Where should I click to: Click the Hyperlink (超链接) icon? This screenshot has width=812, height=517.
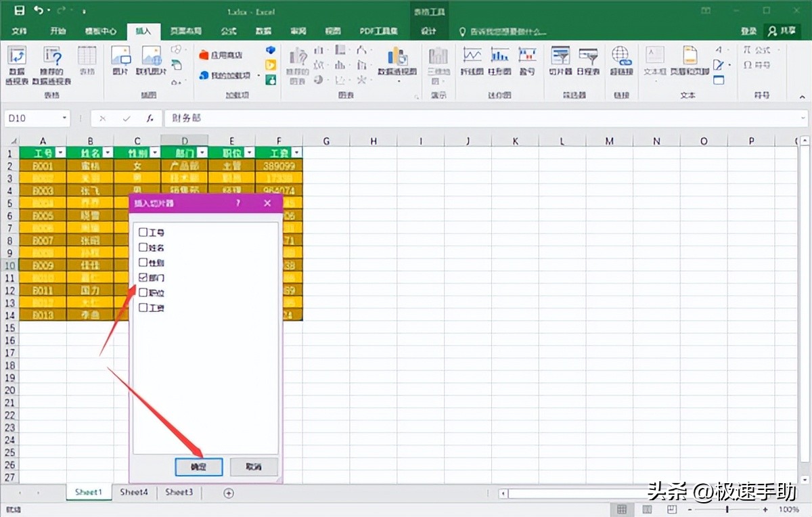pyautogui.click(x=621, y=61)
